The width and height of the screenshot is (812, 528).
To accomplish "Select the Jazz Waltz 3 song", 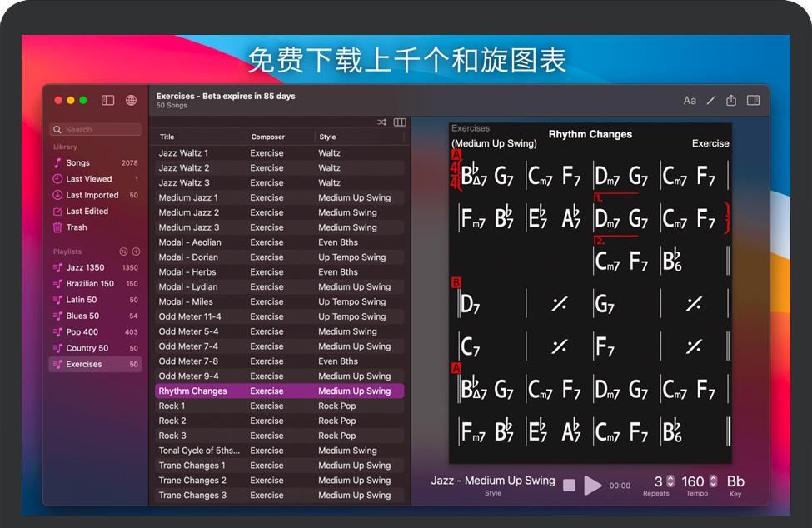I will 279,182.
